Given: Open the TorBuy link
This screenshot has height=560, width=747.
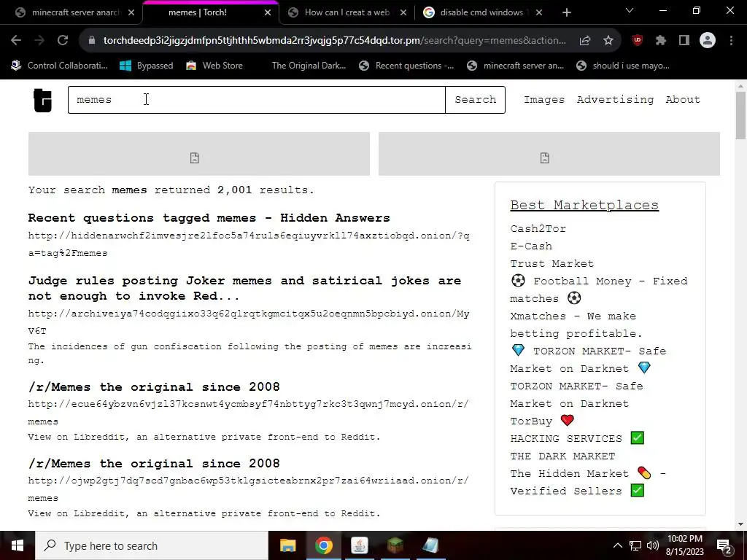Looking at the screenshot, I should coord(542,421).
